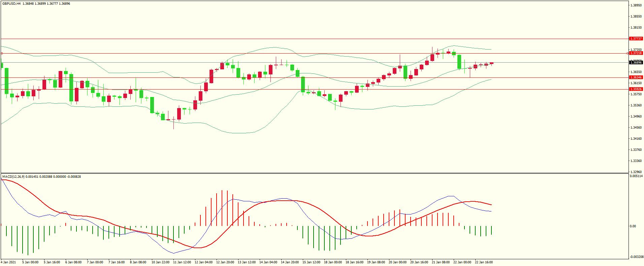
Task: Click the 8 Jan 08:00 time label
Action: (138, 262)
